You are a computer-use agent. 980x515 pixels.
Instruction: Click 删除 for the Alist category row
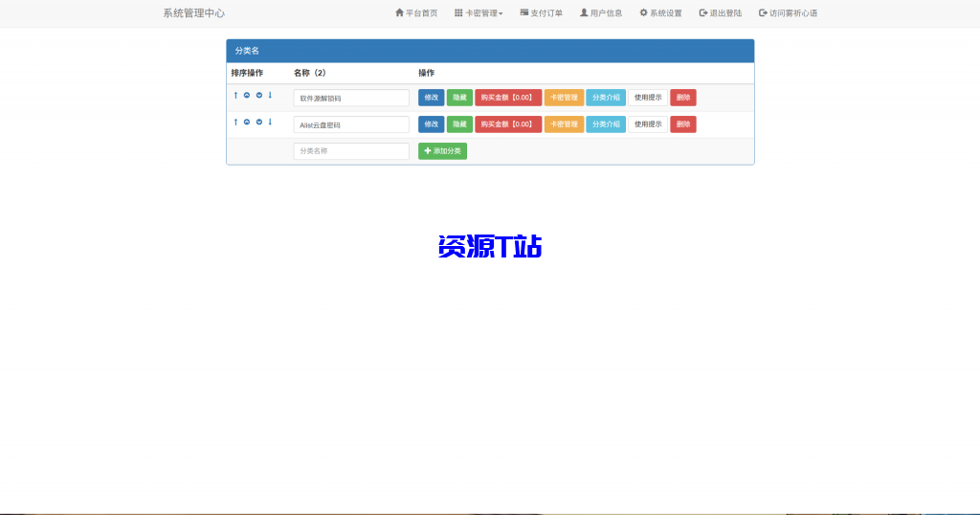pos(683,124)
